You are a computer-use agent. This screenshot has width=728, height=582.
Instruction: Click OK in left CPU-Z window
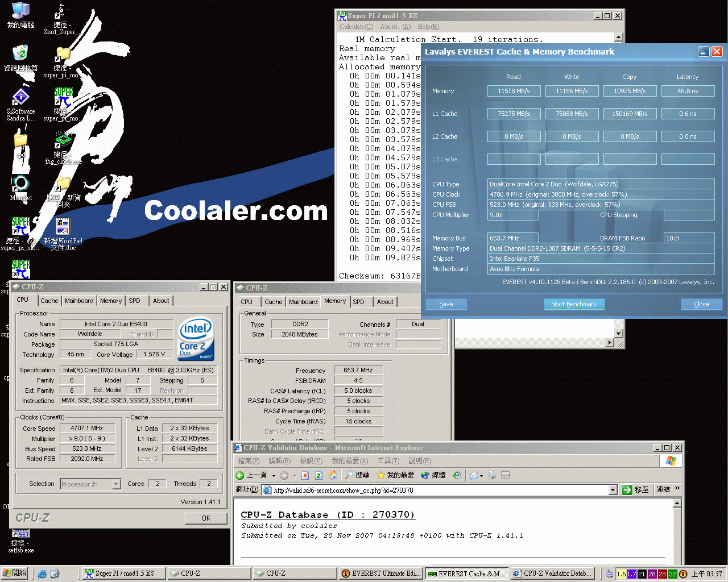206,518
